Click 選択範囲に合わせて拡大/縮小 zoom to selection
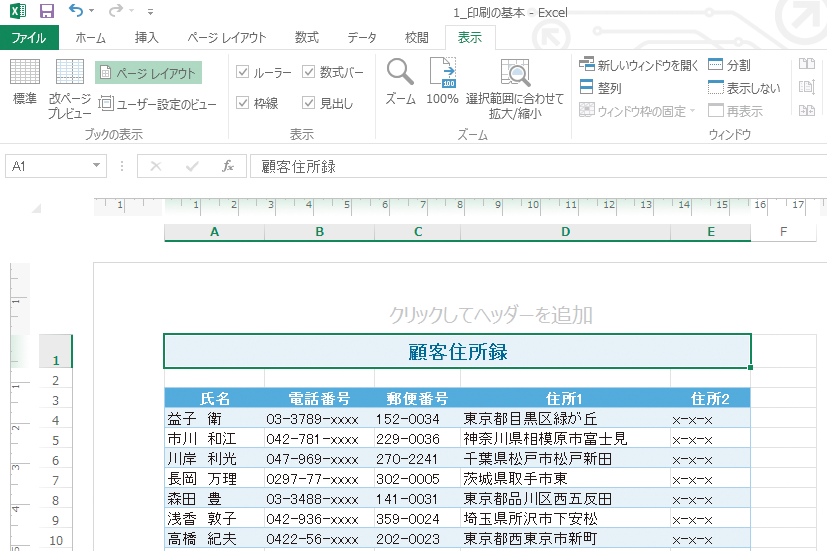This screenshot has width=827, height=551. [x=515, y=89]
